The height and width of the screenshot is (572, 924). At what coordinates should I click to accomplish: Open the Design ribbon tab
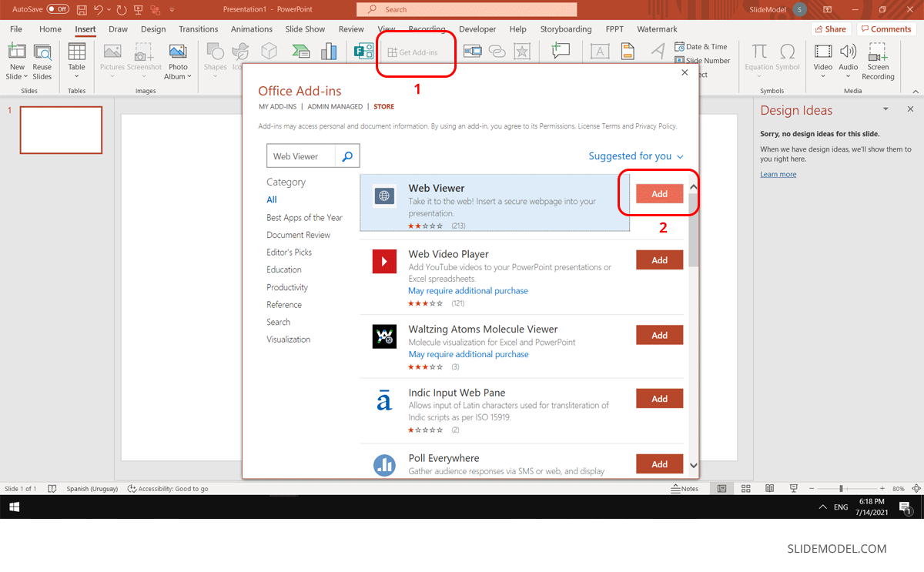coord(153,29)
